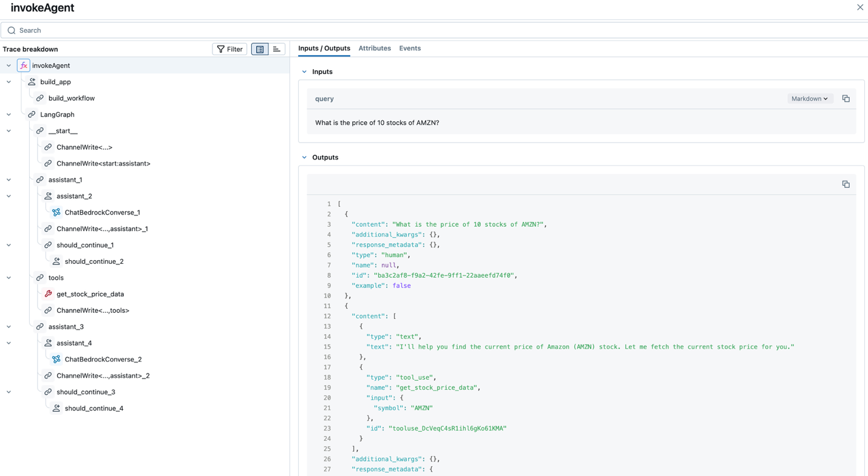The image size is (868, 476).
Task: Click the agent icon beside assistant_4
Action: tap(48, 343)
